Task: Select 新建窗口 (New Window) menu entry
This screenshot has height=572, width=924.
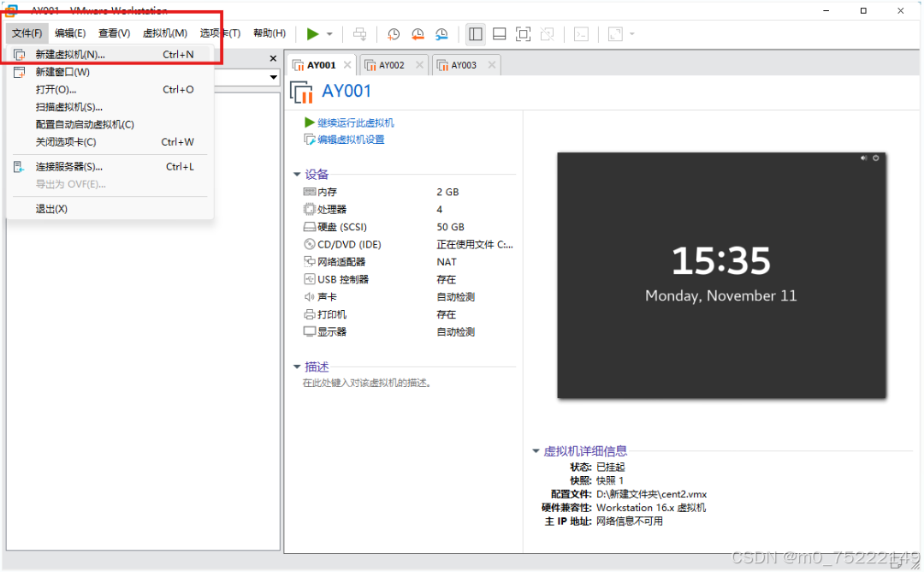Action: (x=110, y=72)
